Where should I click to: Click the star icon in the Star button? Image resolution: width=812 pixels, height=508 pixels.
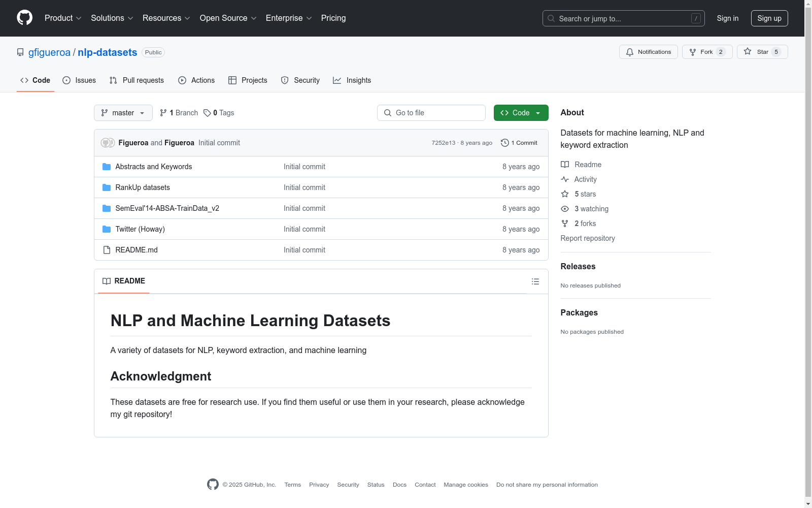pos(748,51)
